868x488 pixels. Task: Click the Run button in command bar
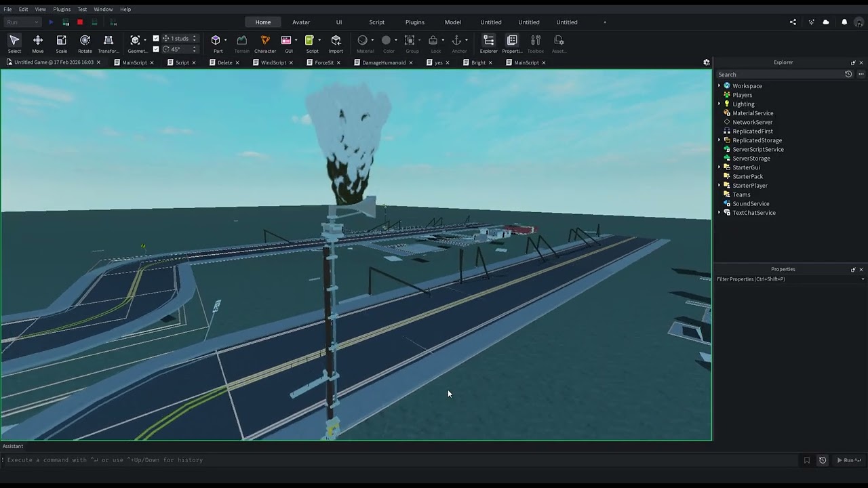(848, 460)
